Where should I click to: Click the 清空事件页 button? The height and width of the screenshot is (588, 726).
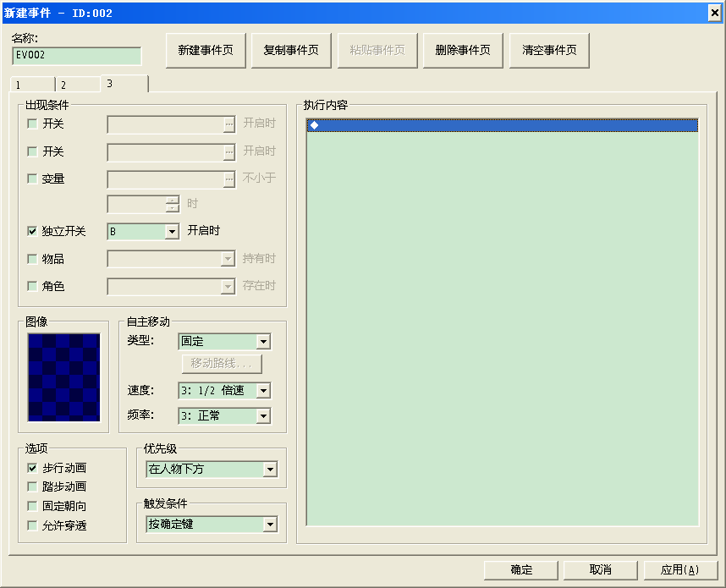pyautogui.click(x=549, y=51)
